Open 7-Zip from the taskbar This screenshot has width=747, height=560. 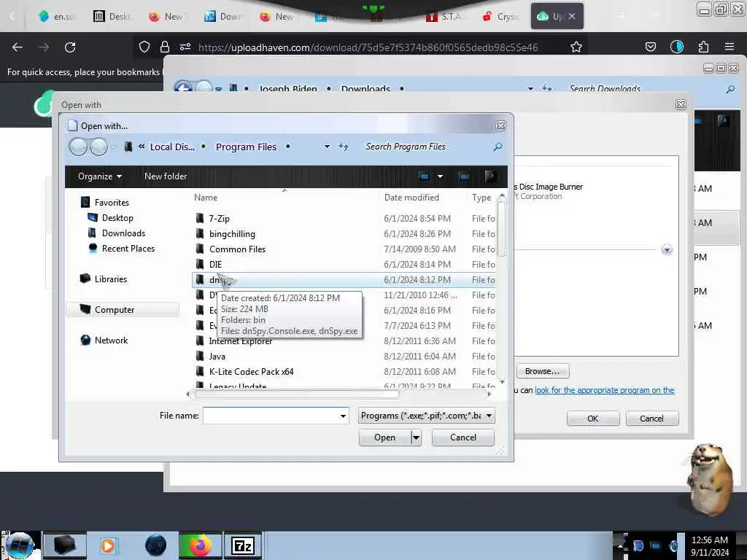[x=243, y=545]
